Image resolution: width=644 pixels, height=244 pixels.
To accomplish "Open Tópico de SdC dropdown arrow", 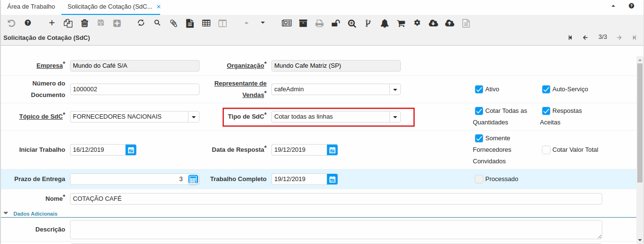I will pyautogui.click(x=194, y=116).
